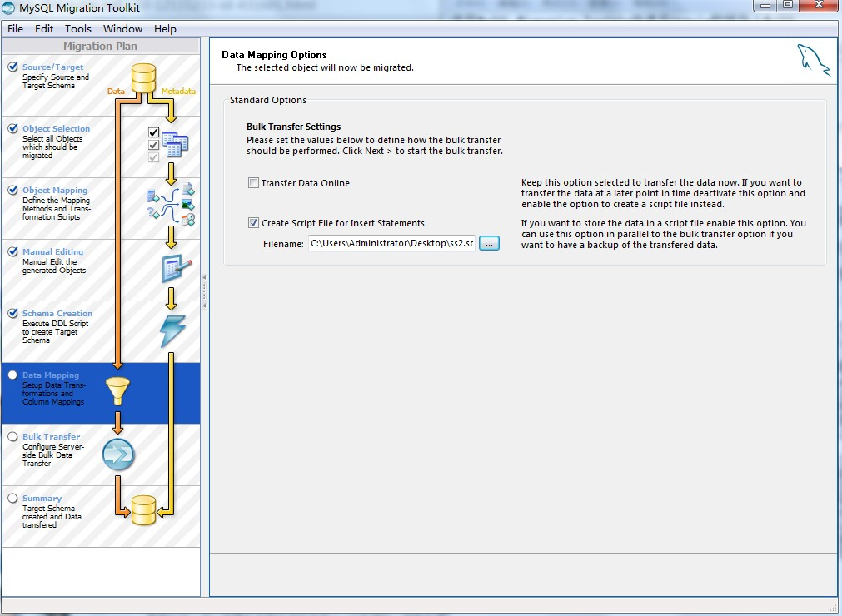842x616 pixels.
Task: Click the browse (...) button for Filename
Action: [489, 243]
